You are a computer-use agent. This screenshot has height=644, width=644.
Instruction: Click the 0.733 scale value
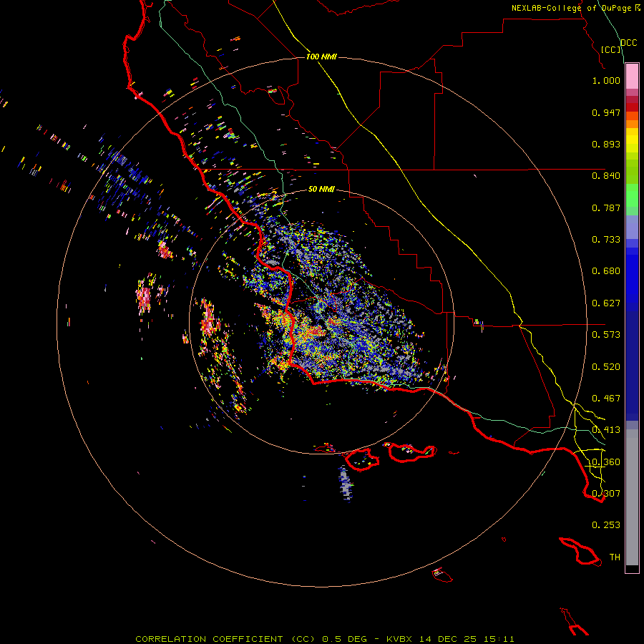(x=606, y=240)
